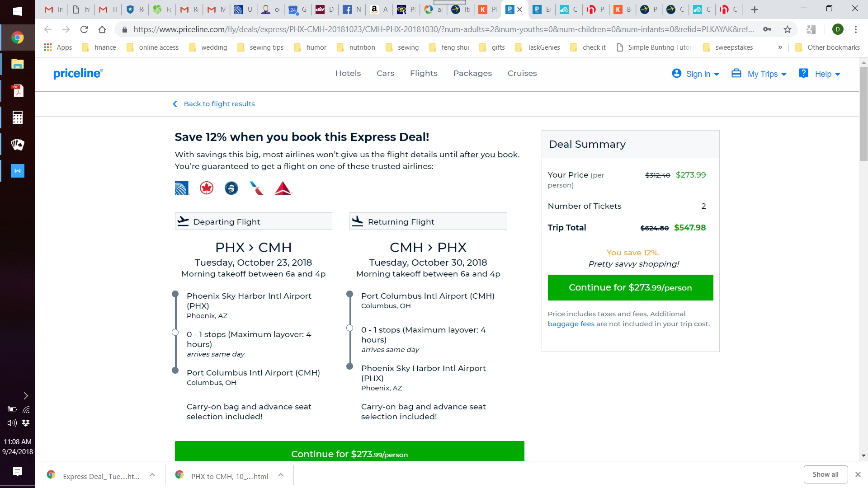This screenshot has width=868, height=488.
Task: Click the Priceline logo
Action: 78,74
